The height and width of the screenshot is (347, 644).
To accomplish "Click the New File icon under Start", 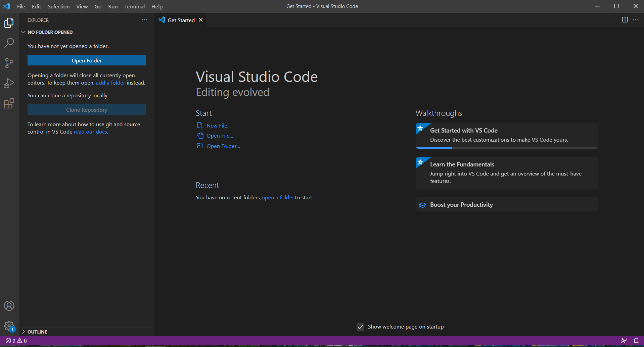I will pyautogui.click(x=200, y=125).
